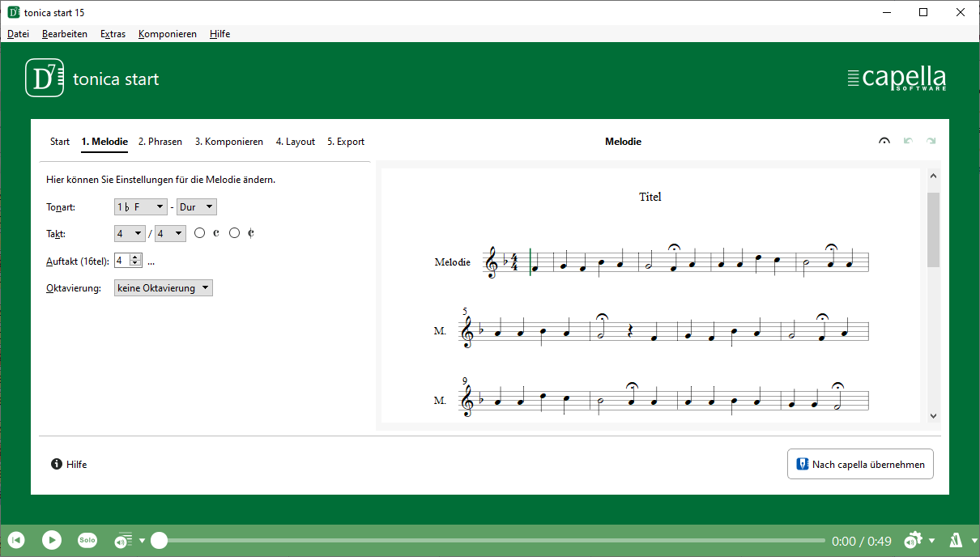The height and width of the screenshot is (557, 980).
Task: Click the measure number 9 in the score
Action: [465, 381]
